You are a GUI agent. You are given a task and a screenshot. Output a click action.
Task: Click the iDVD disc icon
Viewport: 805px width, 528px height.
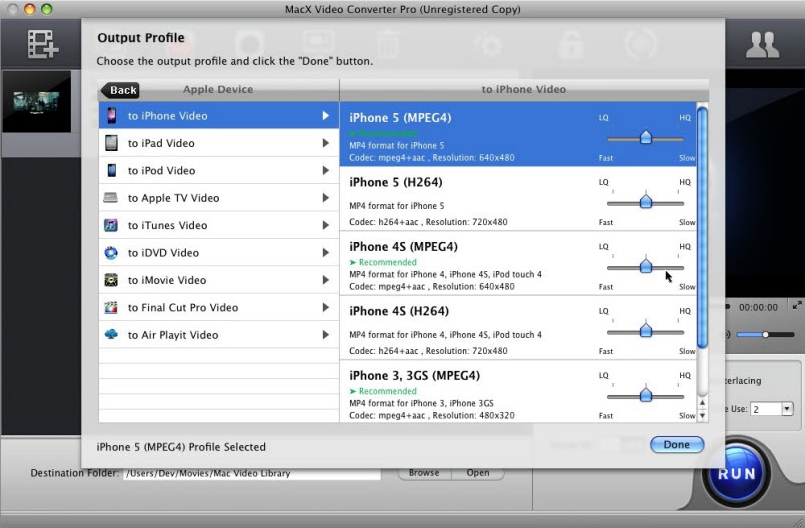pos(110,253)
